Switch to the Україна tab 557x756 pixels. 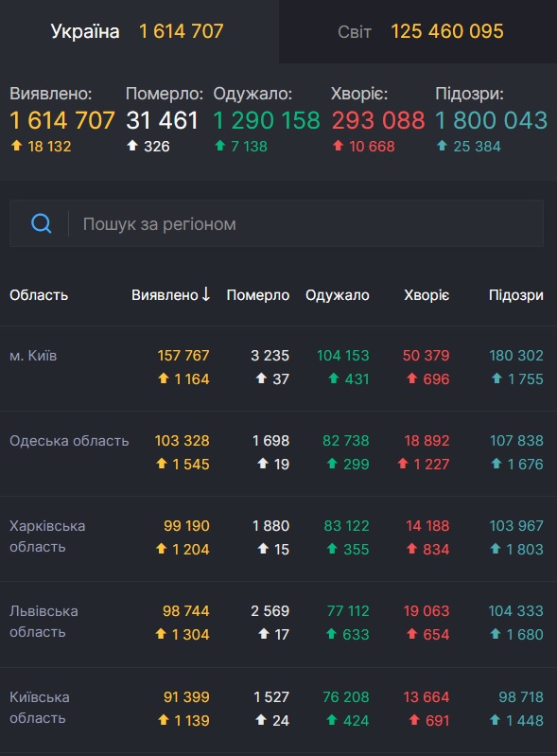[x=139, y=31]
